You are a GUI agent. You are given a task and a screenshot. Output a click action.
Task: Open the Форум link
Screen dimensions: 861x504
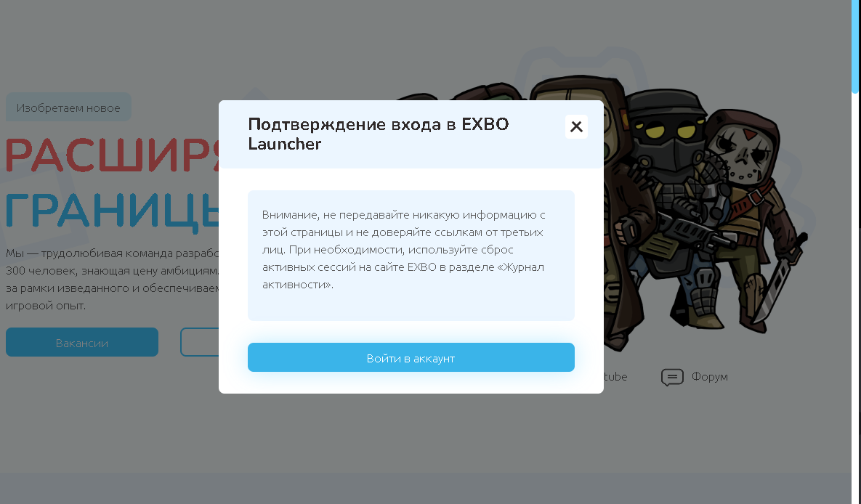click(709, 377)
